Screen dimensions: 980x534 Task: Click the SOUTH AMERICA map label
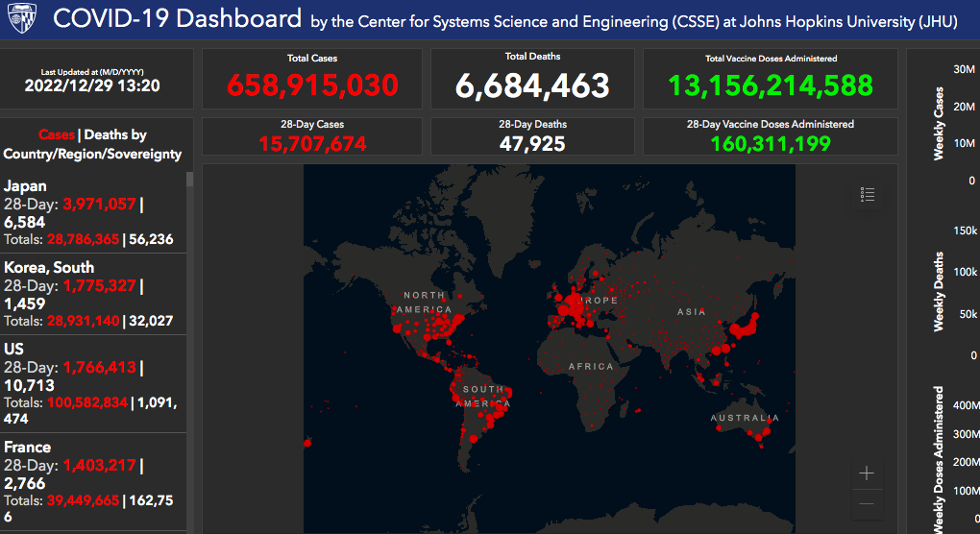coord(483,397)
